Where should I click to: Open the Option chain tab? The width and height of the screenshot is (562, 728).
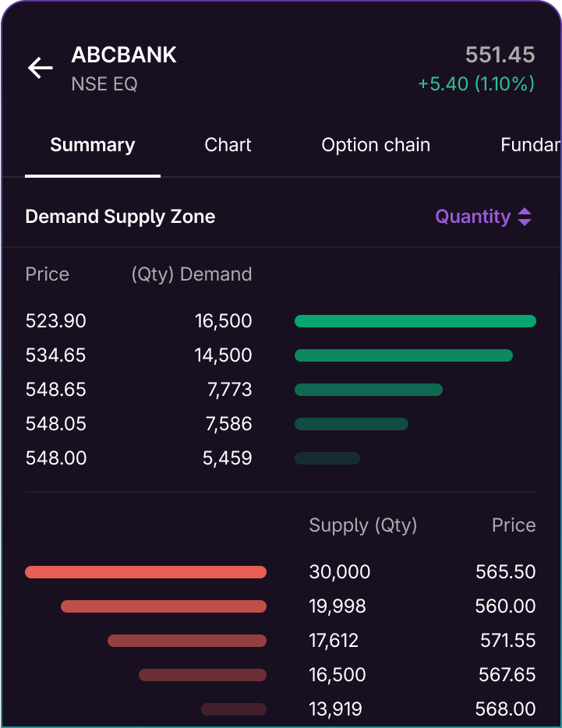click(376, 145)
